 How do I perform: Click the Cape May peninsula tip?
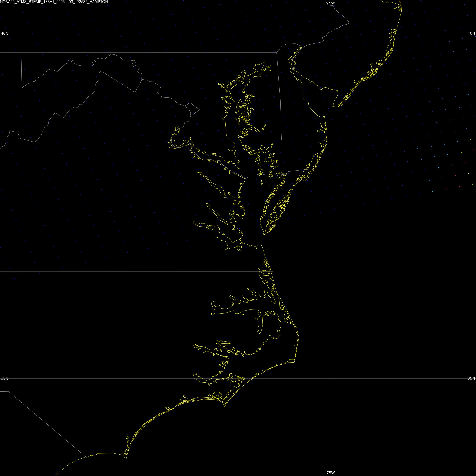tap(333, 106)
